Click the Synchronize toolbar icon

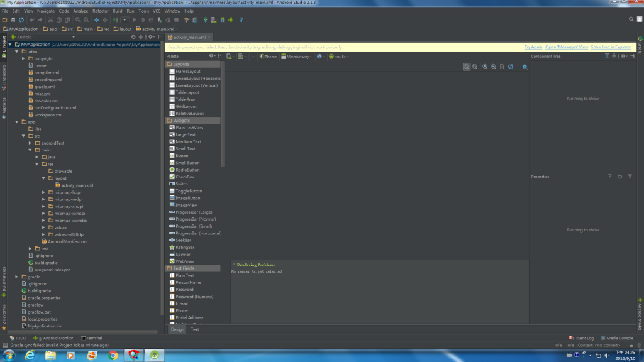[21, 19]
